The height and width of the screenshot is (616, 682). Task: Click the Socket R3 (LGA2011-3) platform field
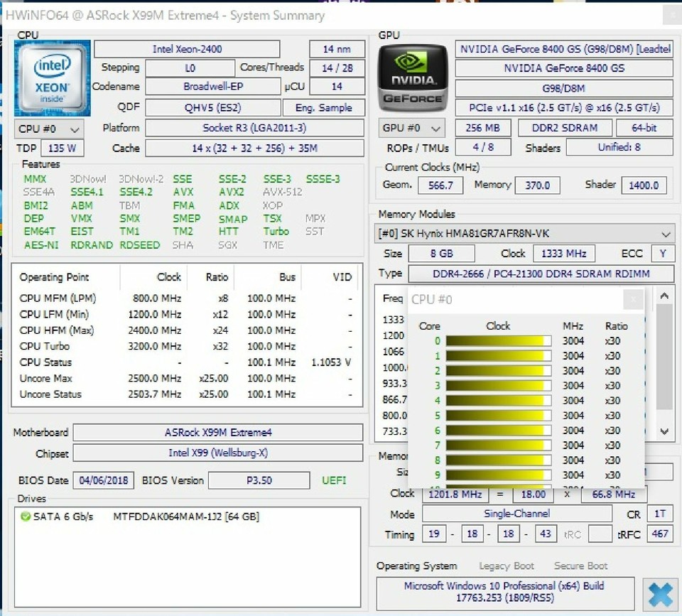[x=255, y=128]
